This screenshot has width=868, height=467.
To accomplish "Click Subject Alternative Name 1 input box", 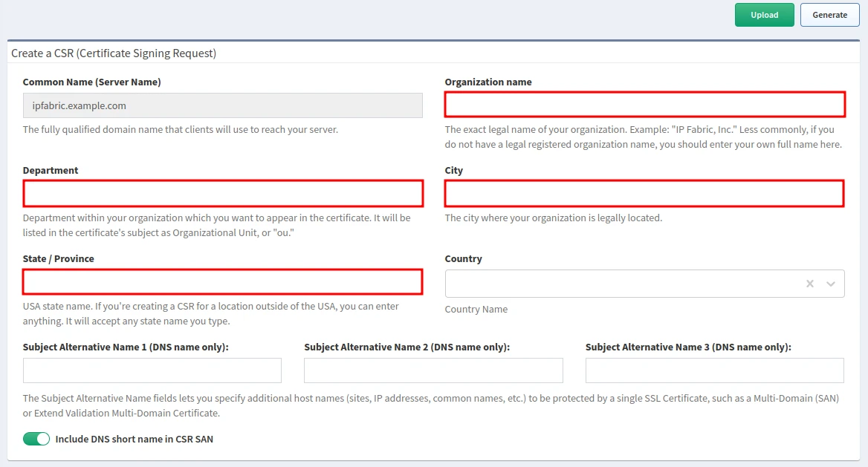I will coord(152,370).
